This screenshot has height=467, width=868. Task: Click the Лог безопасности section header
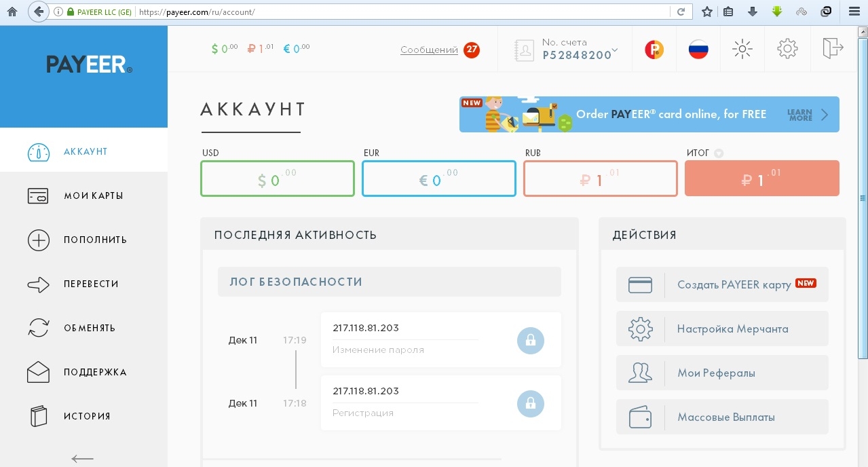390,282
